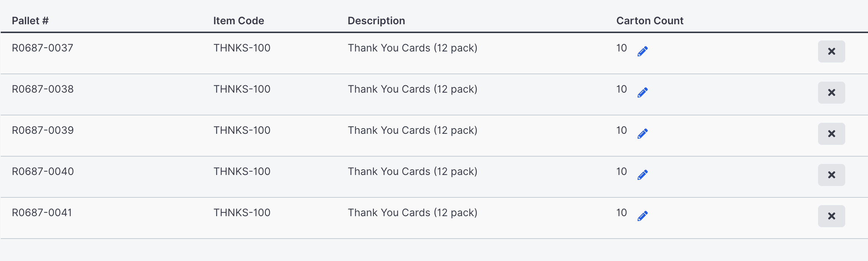
Task: Click the Carton Count column header
Action: coord(650,21)
